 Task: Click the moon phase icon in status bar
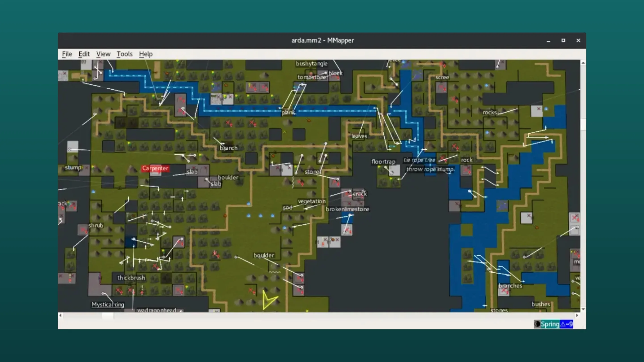537,324
